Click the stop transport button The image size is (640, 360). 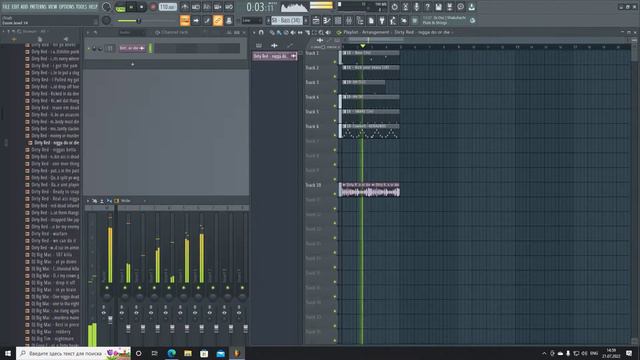142,7
